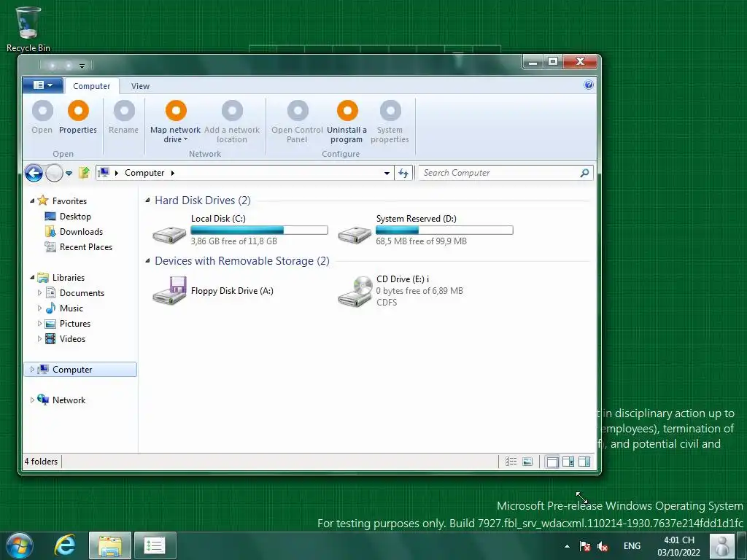The image size is (747, 560).
Task: Click the chevron after Computer in address bar
Action: (172, 173)
